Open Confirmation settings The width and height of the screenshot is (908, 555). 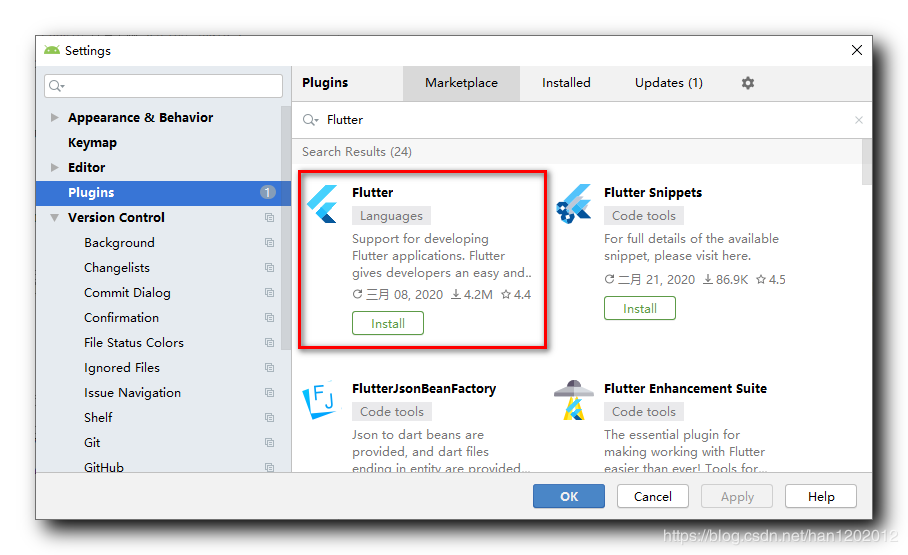[122, 317]
